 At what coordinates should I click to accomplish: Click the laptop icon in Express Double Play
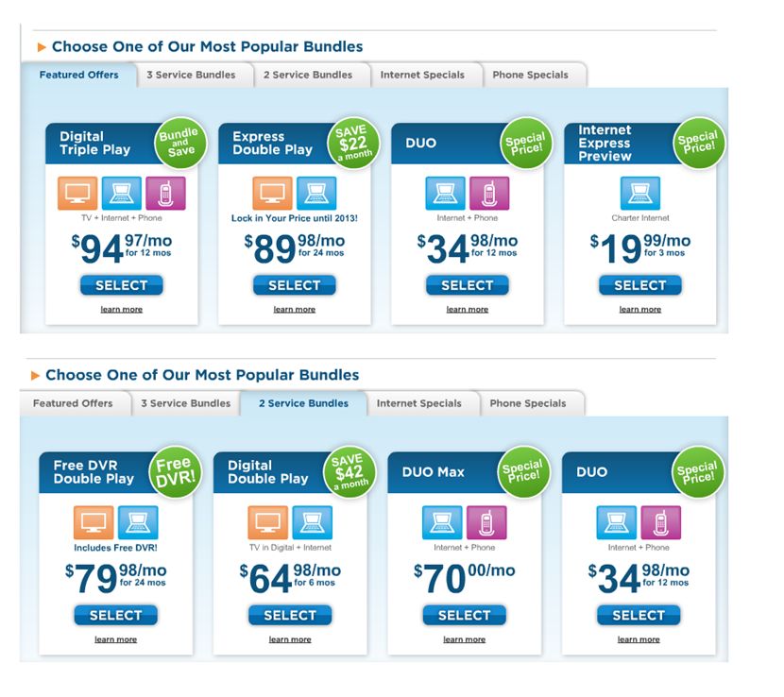pos(316,193)
